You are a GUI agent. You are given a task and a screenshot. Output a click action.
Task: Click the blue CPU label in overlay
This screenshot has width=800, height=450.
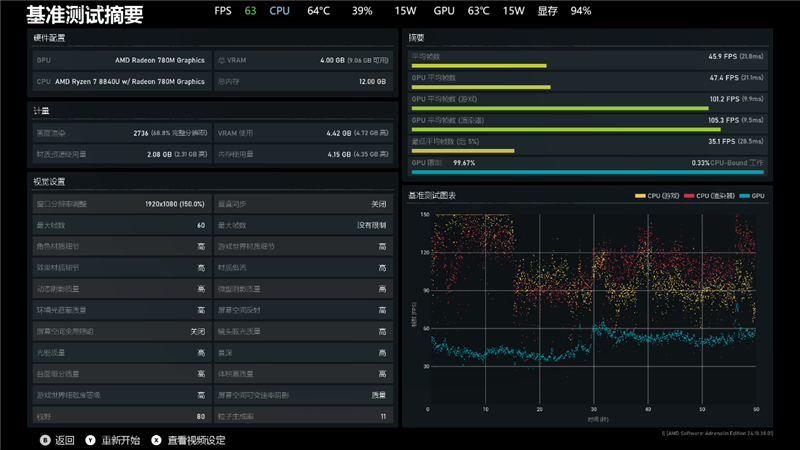tap(280, 11)
